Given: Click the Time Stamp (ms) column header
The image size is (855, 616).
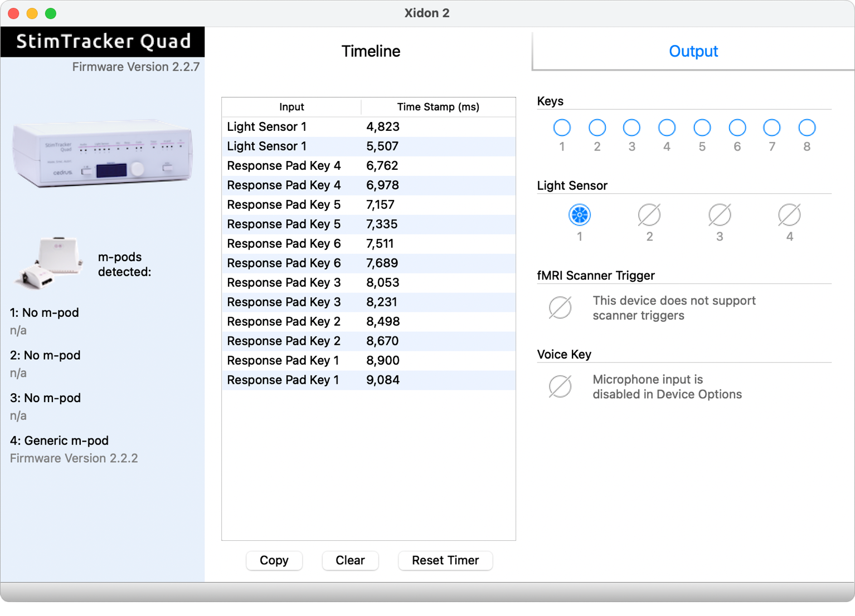Looking at the screenshot, I should [438, 107].
